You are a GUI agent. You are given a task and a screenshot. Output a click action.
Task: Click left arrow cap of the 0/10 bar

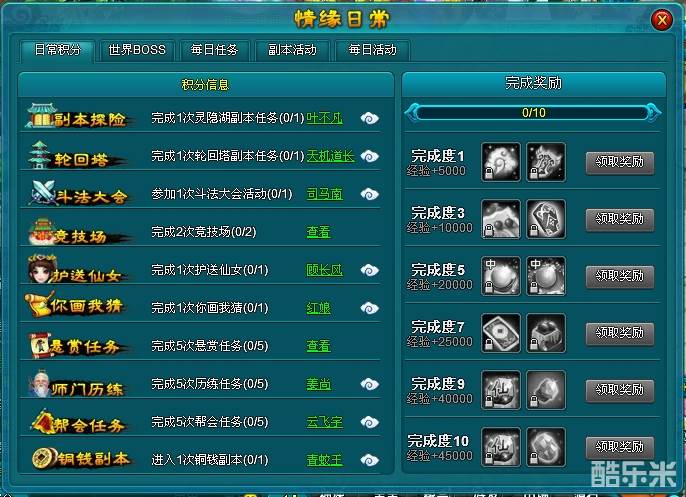click(x=412, y=113)
